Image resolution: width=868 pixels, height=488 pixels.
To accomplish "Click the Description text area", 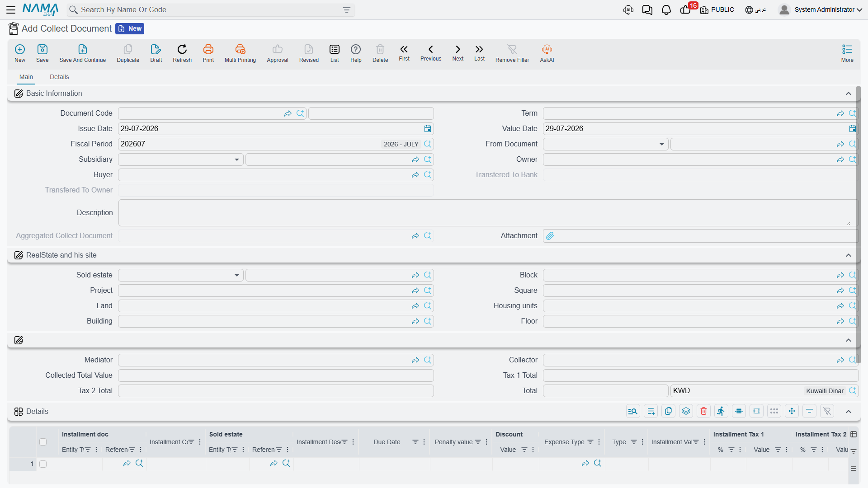I will (488, 213).
